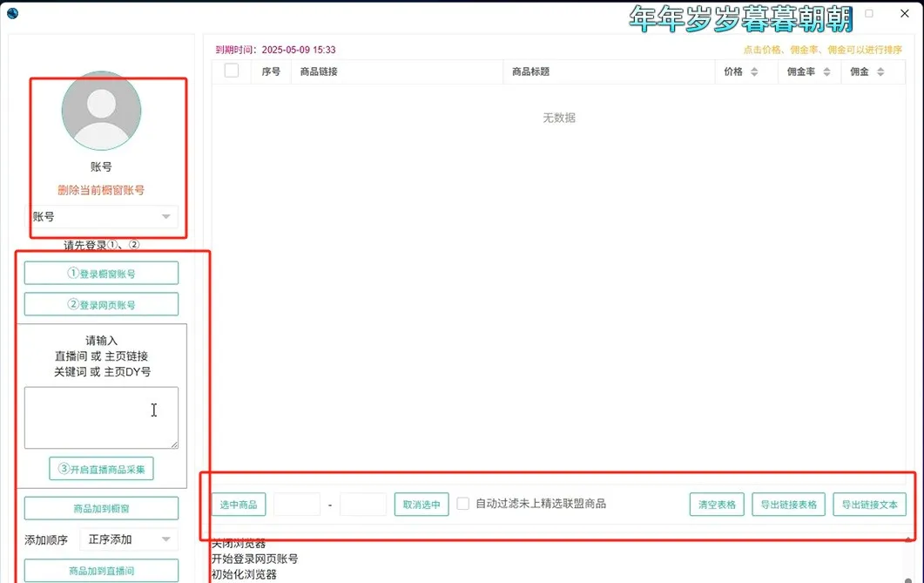This screenshot has width=924, height=583.
Task: Click the account avatar placeholder image
Action: (101, 111)
